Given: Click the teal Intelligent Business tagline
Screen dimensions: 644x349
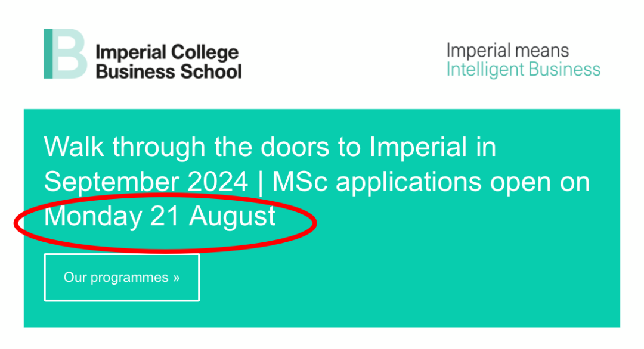Looking at the screenshot, I should click(x=524, y=70).
